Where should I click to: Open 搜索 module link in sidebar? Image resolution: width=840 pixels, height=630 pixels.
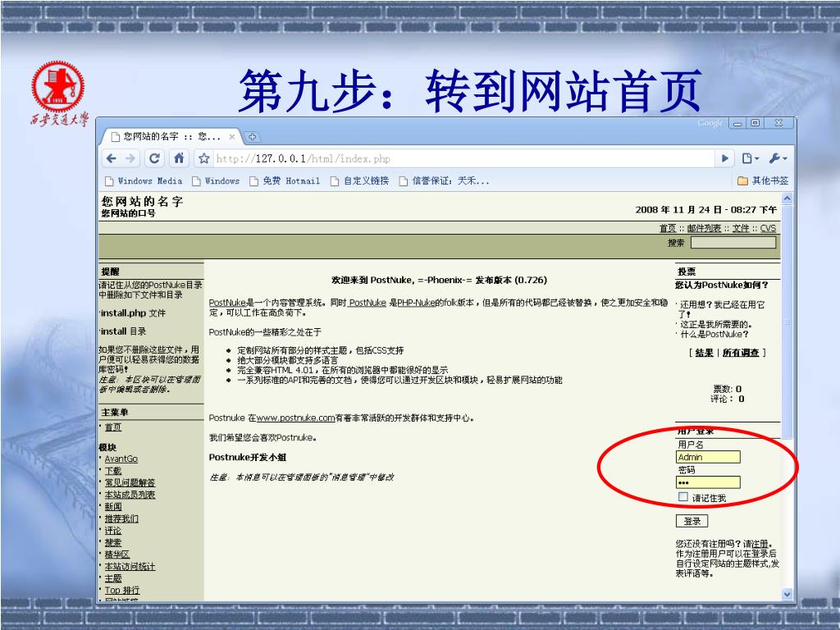click(113, 542)
